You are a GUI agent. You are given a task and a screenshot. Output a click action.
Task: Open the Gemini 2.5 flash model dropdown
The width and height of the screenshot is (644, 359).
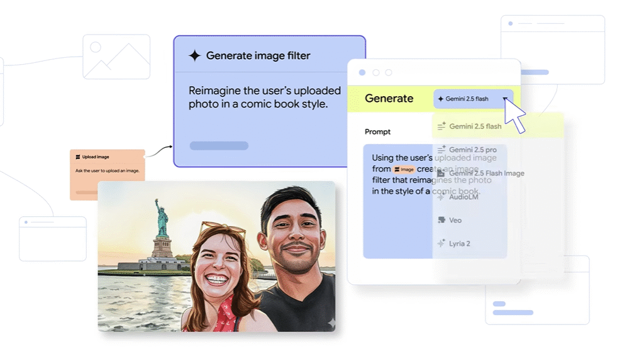click(473, 99)
